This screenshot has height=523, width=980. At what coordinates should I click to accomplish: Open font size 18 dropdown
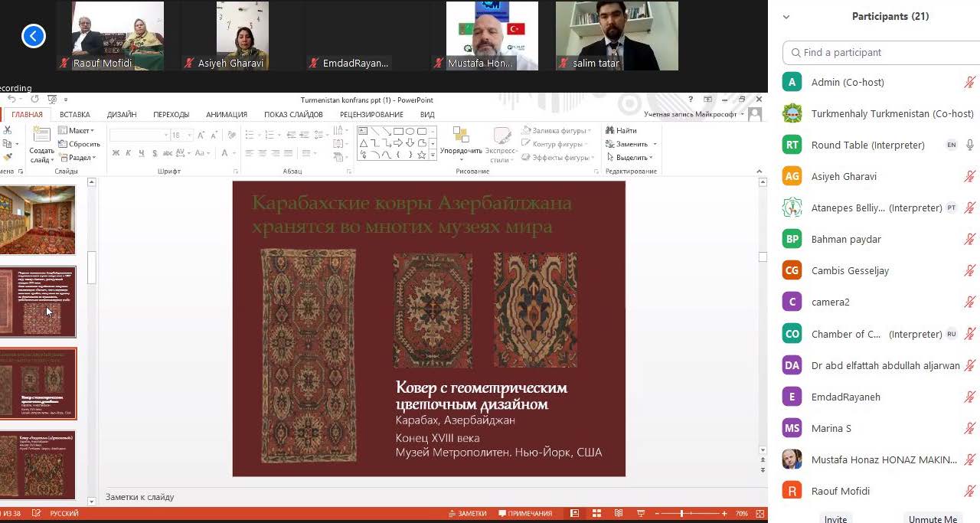[x=181, y=135]
